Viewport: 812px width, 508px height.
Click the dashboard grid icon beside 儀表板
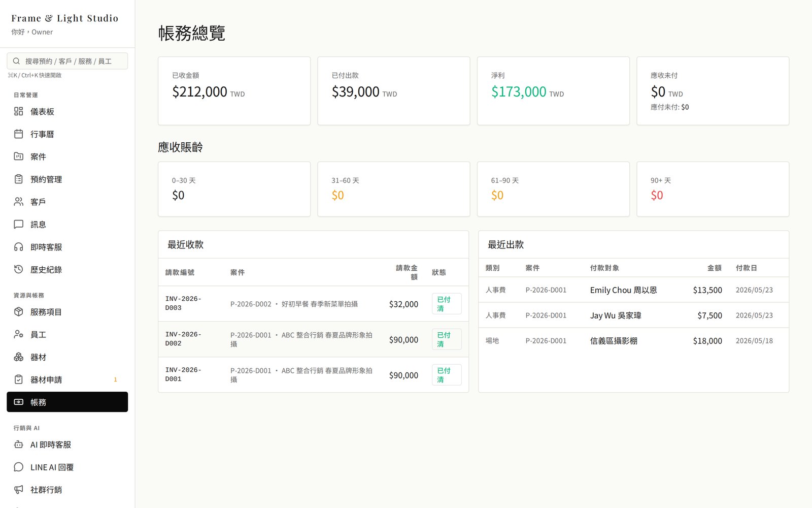click(19, 111)
